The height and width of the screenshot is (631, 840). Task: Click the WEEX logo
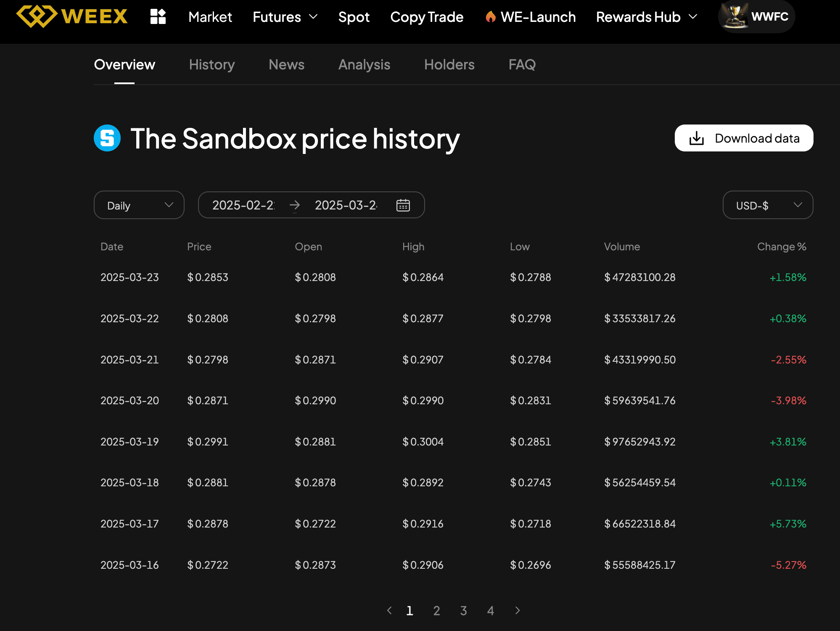(x=71, y=16)
